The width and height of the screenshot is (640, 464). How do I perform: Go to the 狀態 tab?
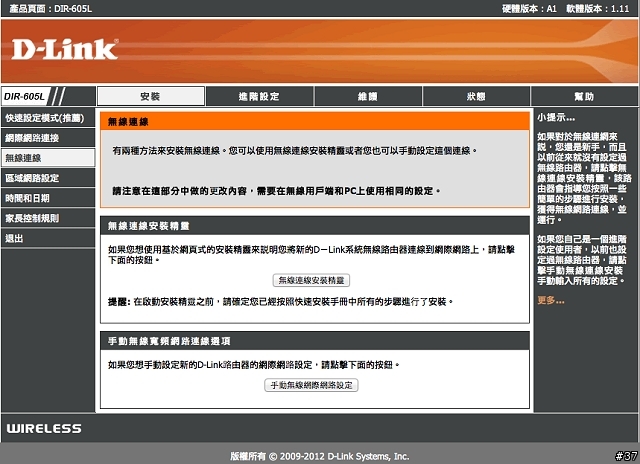(476, 96)
